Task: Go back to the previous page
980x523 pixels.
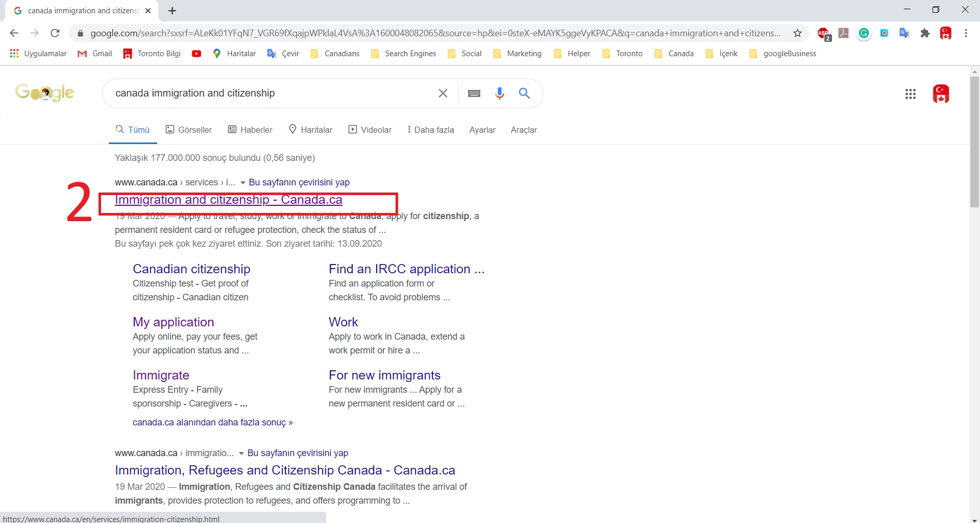Action: click(14, 33)
